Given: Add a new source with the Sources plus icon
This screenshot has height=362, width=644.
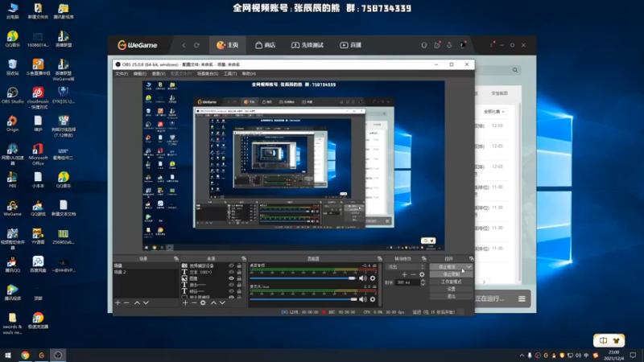Looking at the screenshot, I should click(x=185, y=302).
